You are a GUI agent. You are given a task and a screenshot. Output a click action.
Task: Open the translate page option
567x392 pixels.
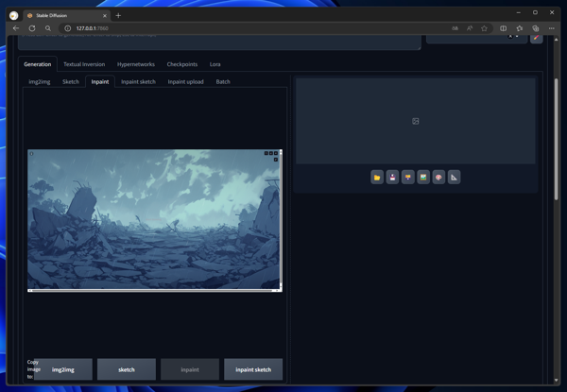coord(455,28)
